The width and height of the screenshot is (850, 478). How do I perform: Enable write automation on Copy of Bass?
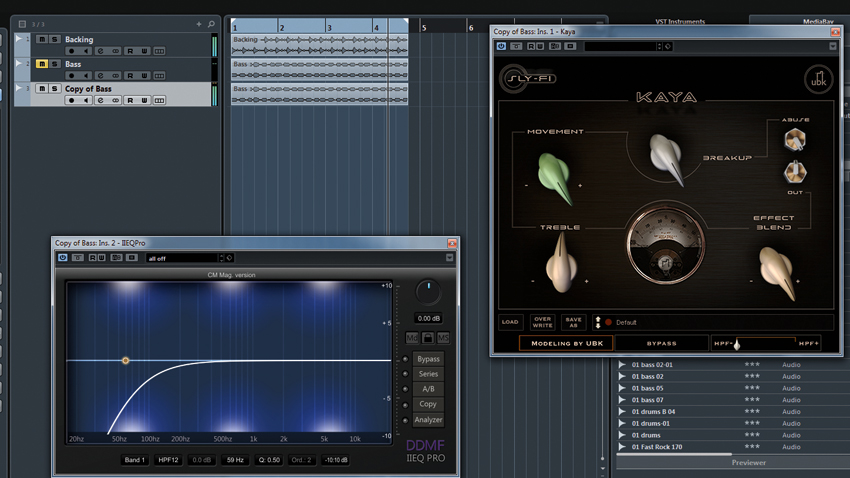tap(144, 100)
